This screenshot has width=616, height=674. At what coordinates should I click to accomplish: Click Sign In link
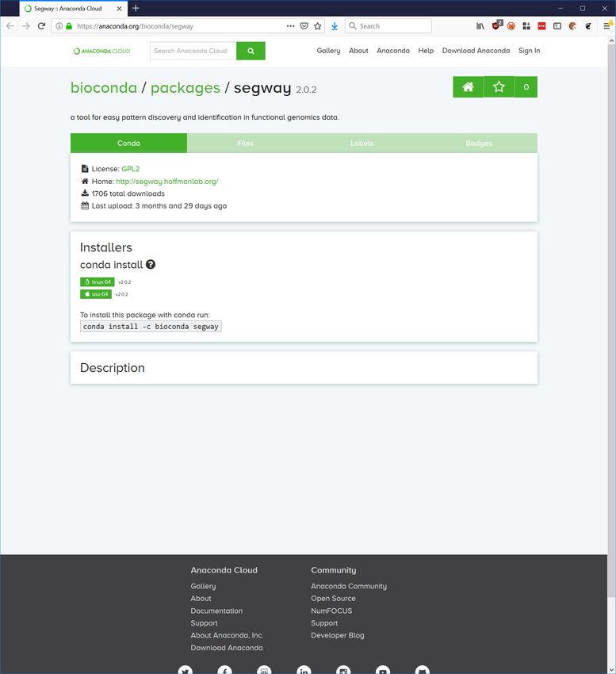click(529, 51)
